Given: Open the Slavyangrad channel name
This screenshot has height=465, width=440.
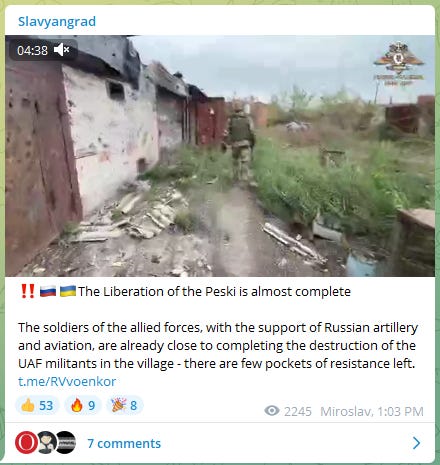Looking at the screenshot, I should pos(57,22).
